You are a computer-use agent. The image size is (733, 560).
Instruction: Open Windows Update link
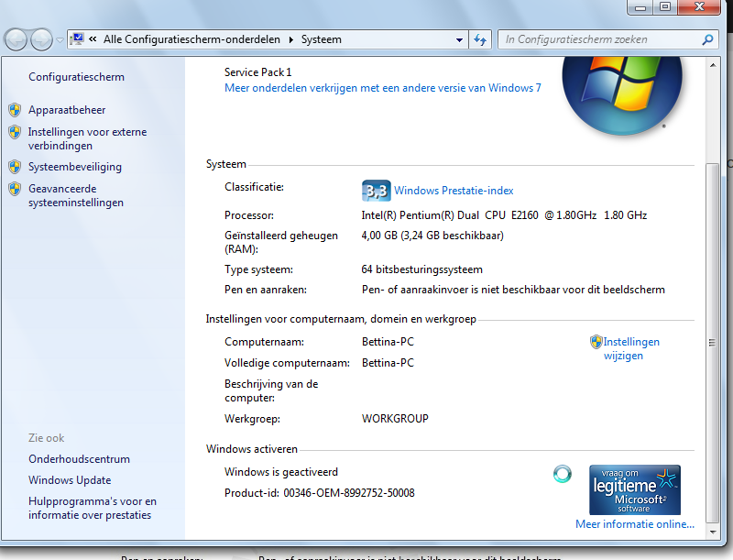[x=70, y=480]
